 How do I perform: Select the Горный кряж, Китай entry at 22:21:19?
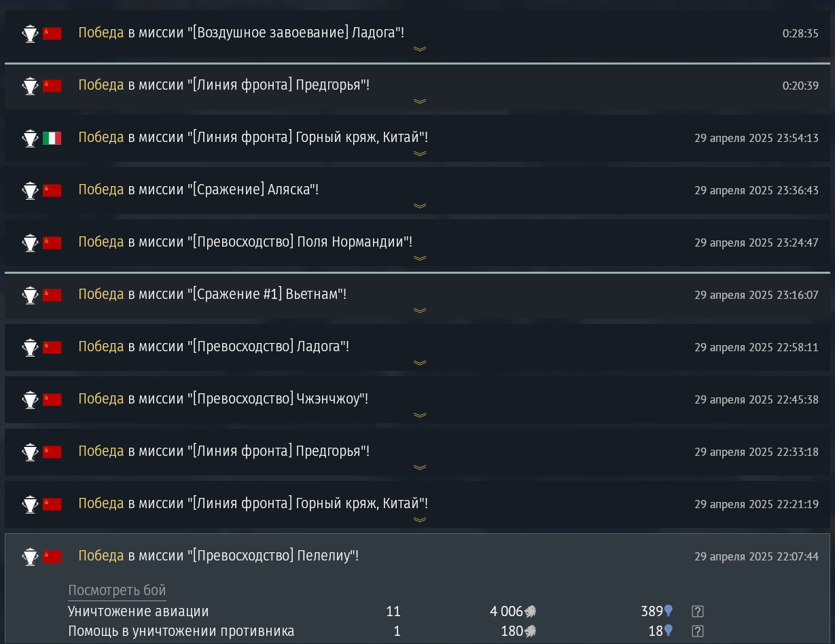coord(417,505)
